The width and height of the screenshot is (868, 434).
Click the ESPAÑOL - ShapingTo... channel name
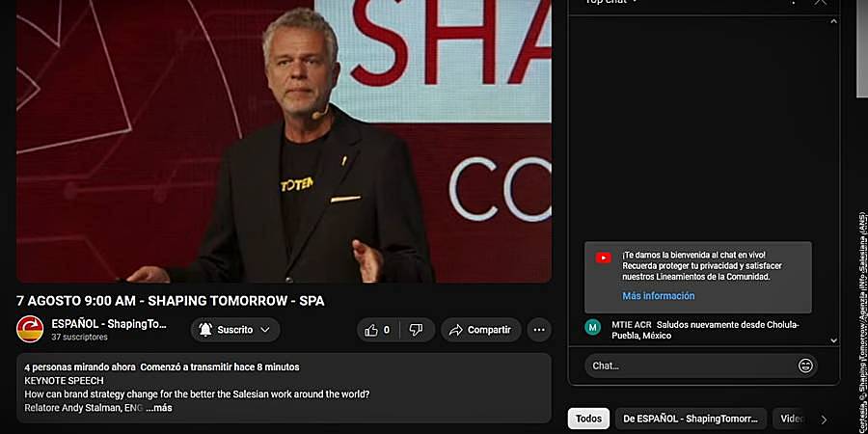click(109, 324)
